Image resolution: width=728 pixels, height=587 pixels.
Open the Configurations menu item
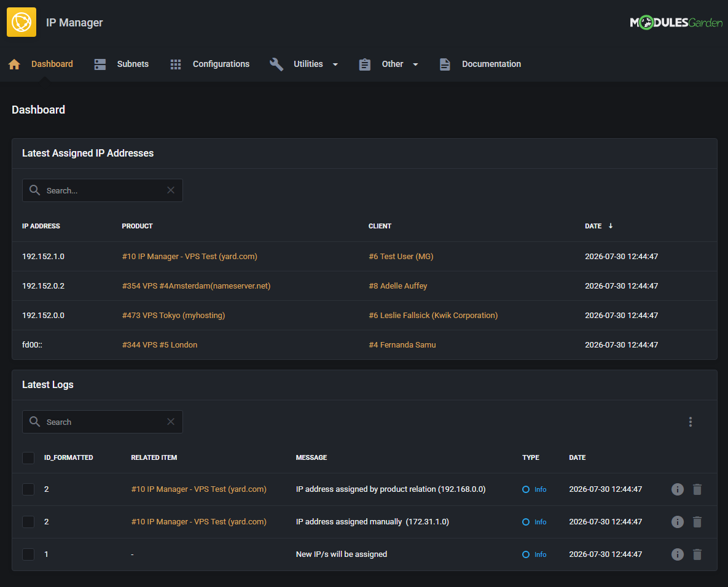click(x=221, y=64)
